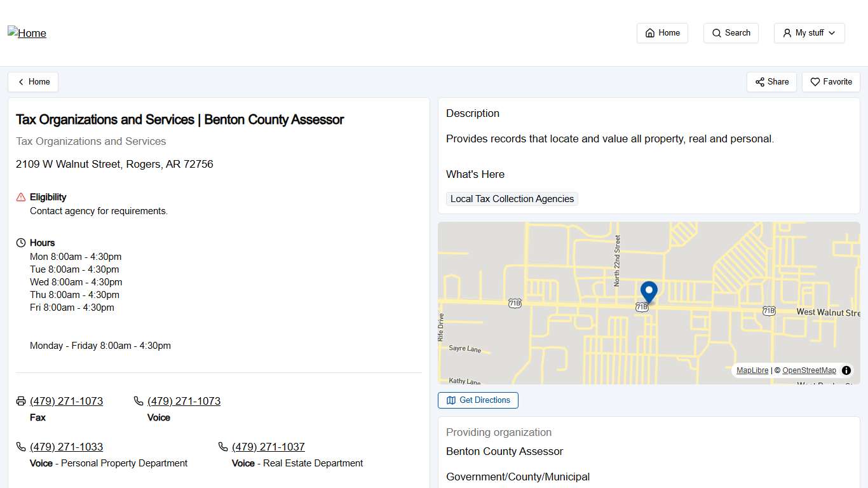Click the Get Directions button

pyautogui.click(x=478, y=400)
